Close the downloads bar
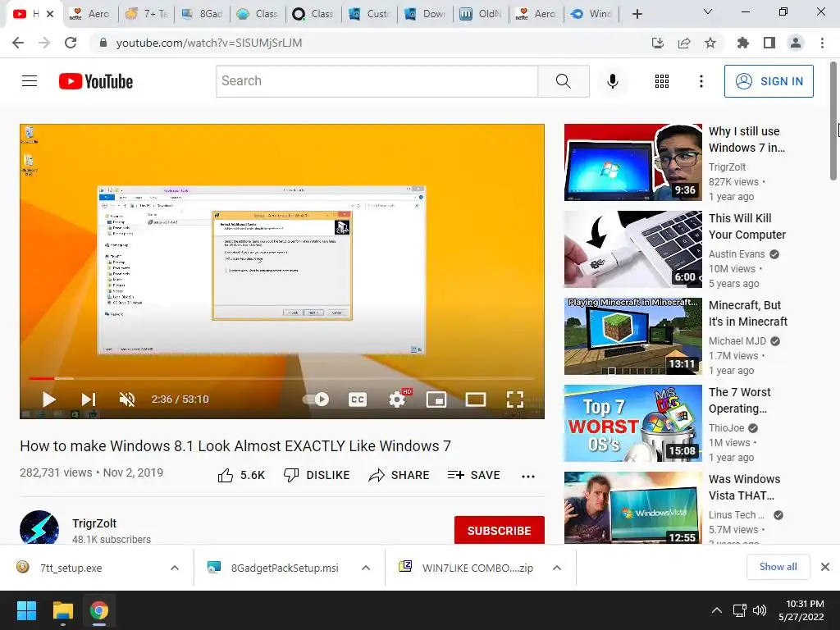The height and width of the screenshot is (630, 840). [825, 567]
